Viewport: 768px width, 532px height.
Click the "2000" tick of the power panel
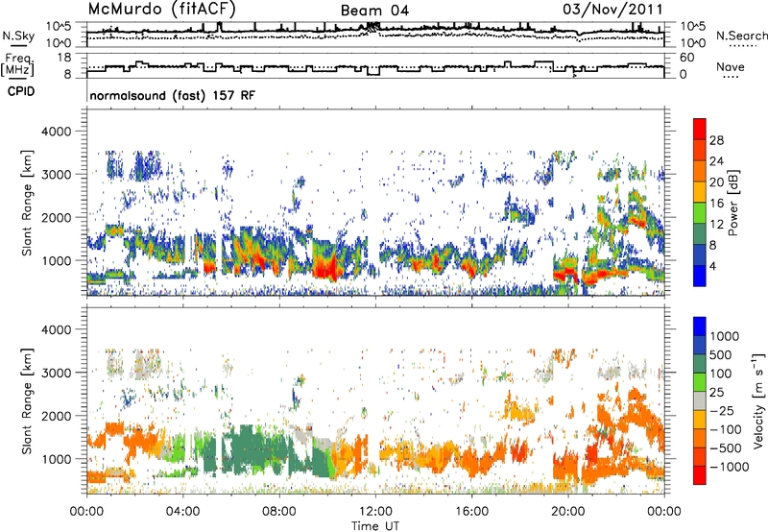pos(59,217)
